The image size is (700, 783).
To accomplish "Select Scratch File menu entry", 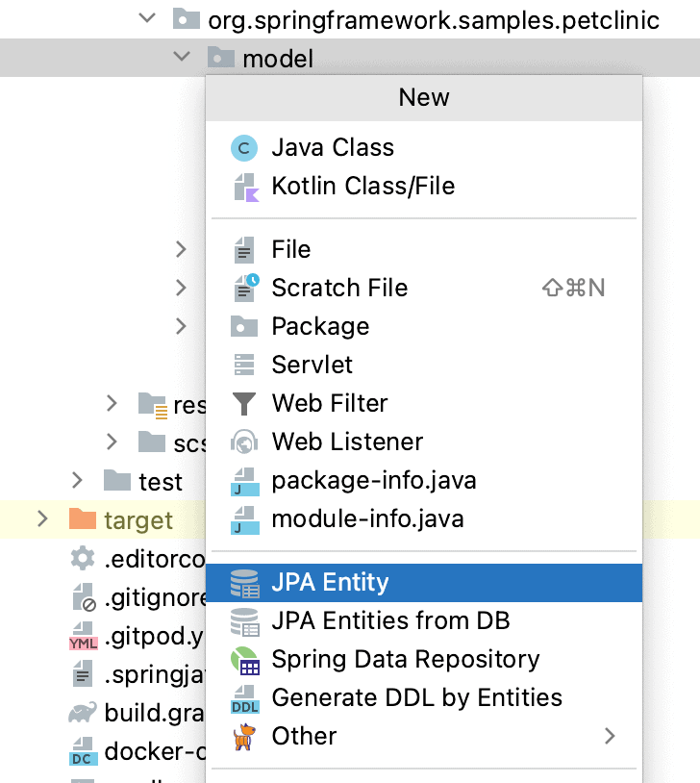I will (x=424, y=289).
